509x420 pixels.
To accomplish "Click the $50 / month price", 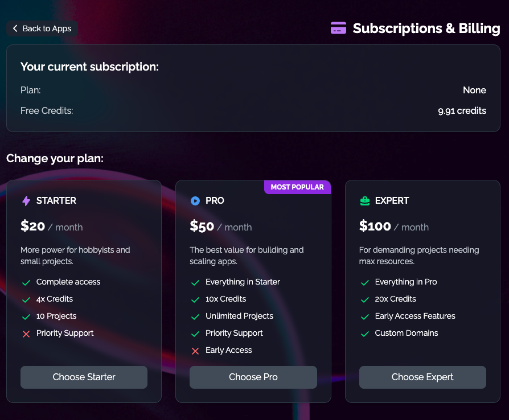I will tap(221, 227).
